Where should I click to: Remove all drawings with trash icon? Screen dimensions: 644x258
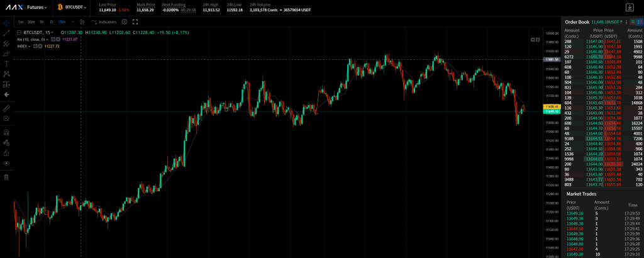(x=6, y=177)
